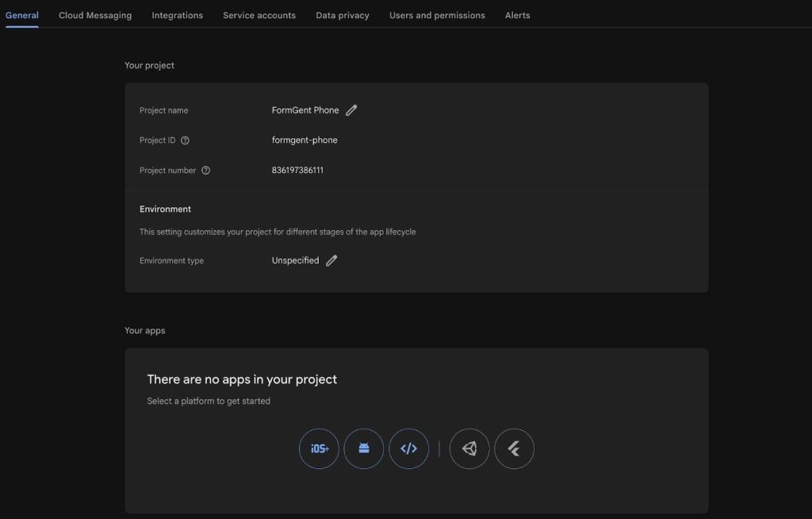Add an iOS+ app to the project

[x=319, y=448]
